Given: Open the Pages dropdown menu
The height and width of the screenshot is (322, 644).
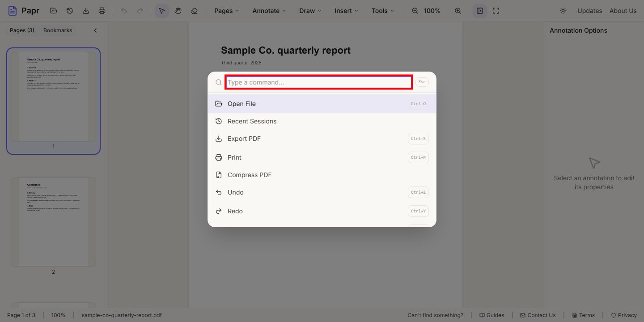Looking at the screenshot, I should [x=227, y=11].
